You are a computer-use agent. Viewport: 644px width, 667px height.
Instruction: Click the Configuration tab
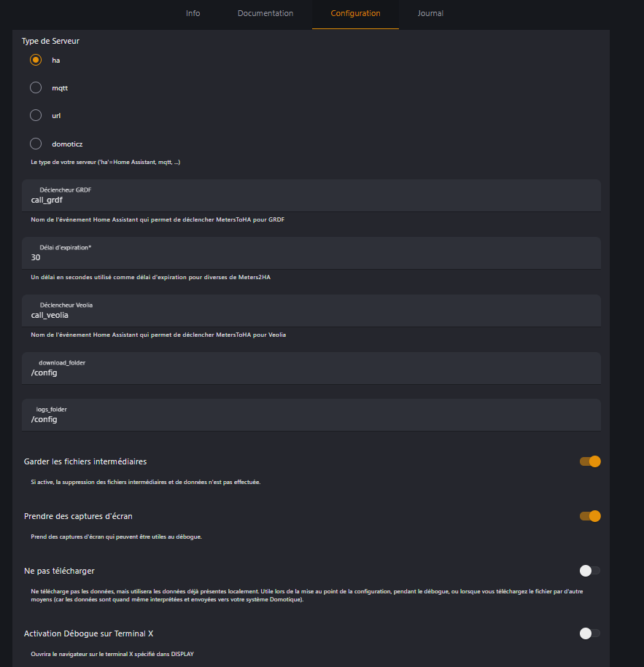click(355, 14)
